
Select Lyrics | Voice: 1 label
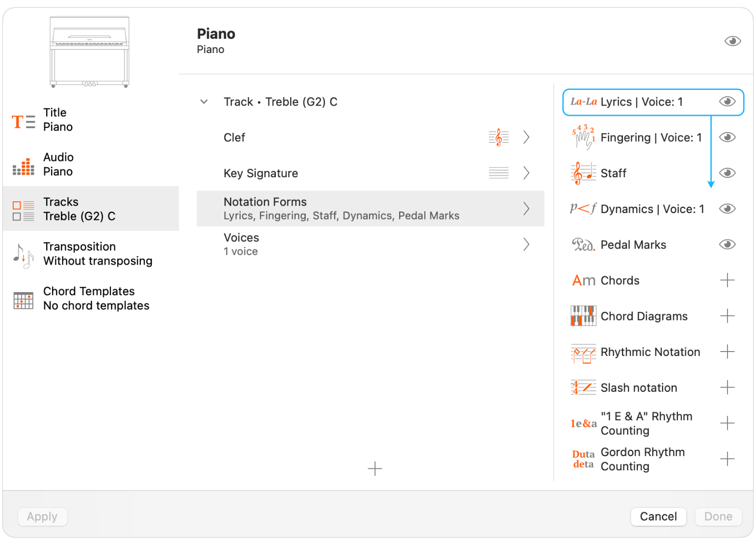(x=642, y=102)
